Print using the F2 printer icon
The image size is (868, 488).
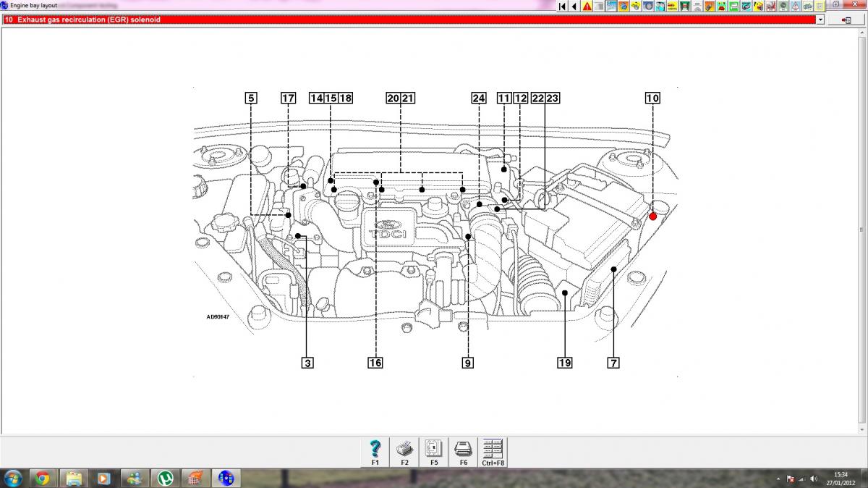[404, 452]
